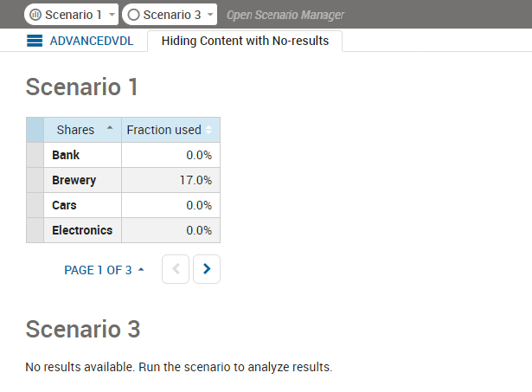Click the Shares column header

tap(75, 130)
